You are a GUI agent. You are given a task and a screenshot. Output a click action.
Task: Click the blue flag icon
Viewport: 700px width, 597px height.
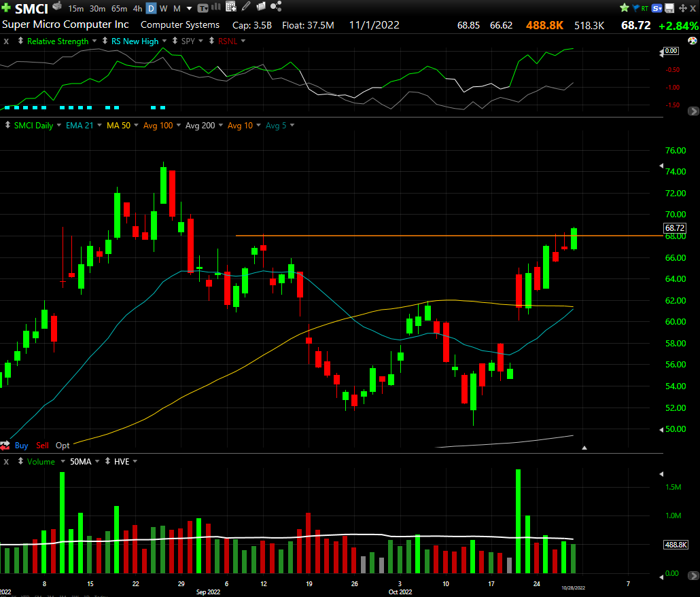point(636,7)
